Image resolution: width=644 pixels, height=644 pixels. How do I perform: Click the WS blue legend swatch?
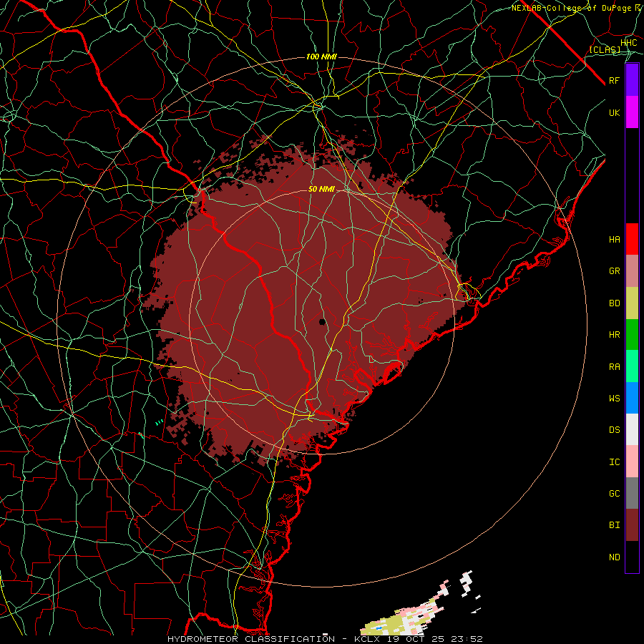(632, 398)
